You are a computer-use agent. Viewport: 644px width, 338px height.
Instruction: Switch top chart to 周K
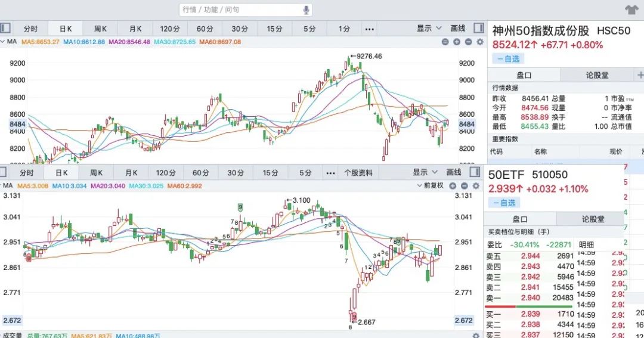coord(100,29)
